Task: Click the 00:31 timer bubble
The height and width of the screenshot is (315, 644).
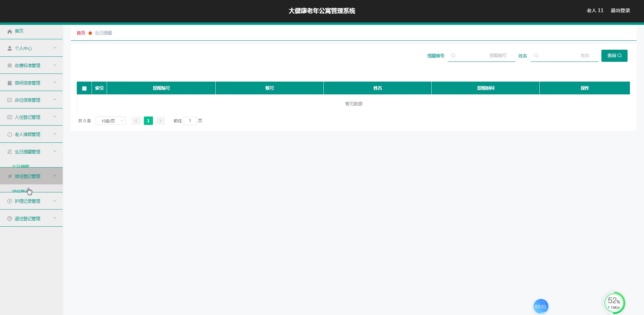Action: point(541,306)
